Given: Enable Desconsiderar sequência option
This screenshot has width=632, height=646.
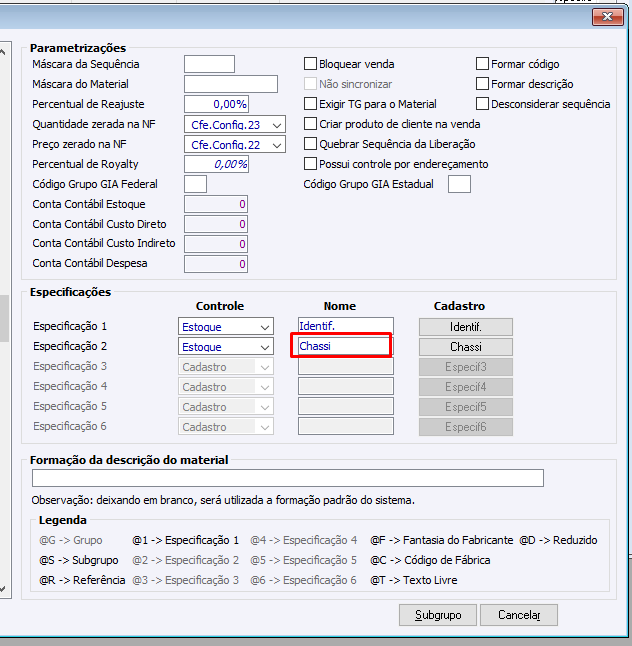Looking at the screenshot, I should [x=482, y=104].
